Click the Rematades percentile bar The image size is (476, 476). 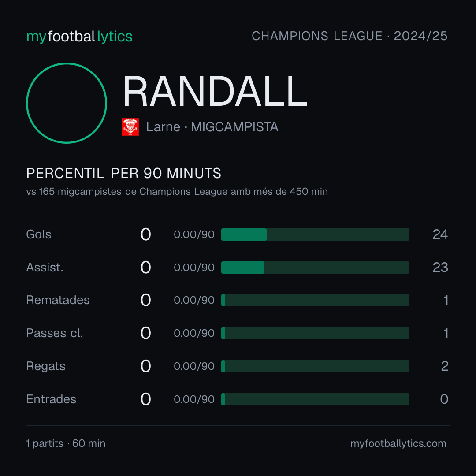[x=315, y=300]
